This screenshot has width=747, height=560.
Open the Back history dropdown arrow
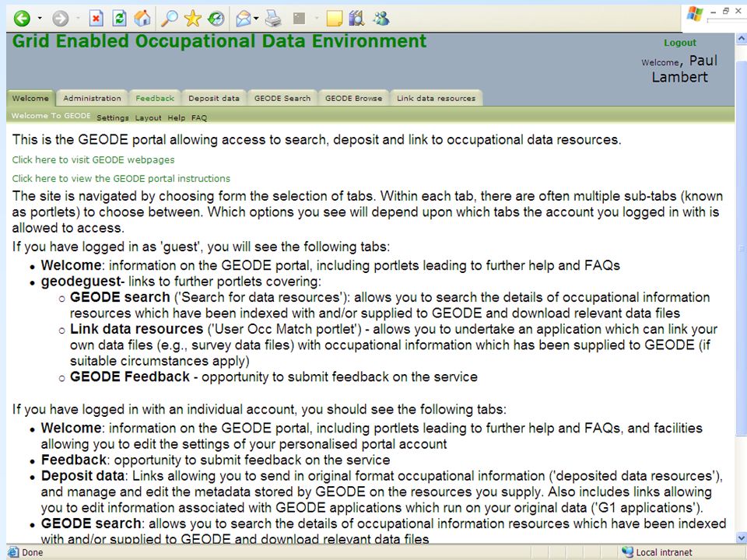(40, 19)
